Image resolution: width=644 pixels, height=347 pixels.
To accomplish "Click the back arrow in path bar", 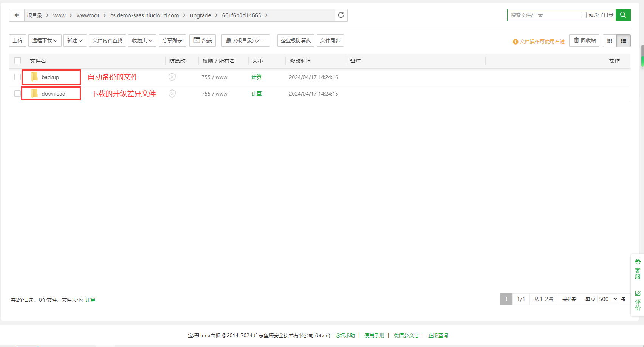I will (17, 15).
